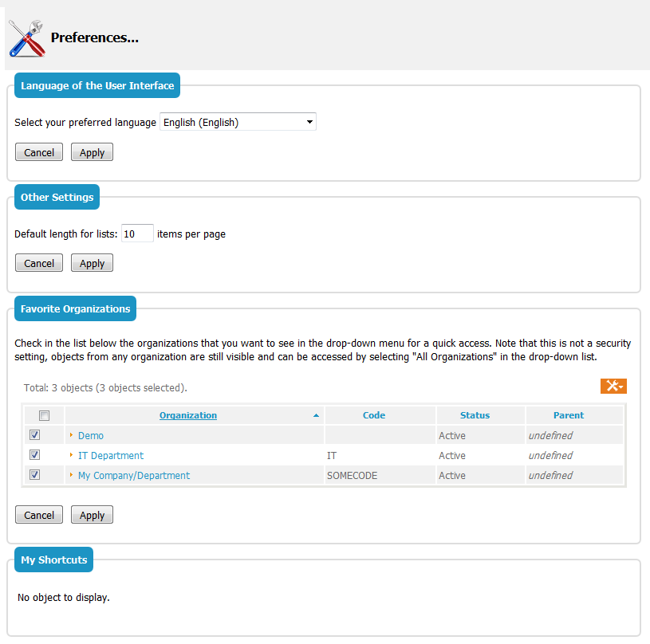
Task: Cancel the Favorite Organizations changes
Action: pos(38,514)
